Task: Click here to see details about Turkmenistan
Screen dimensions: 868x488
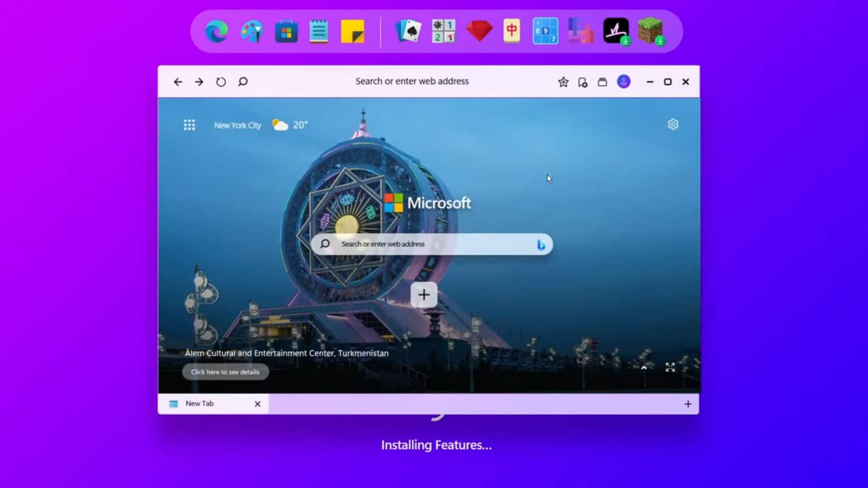Action: click(225, 372)
